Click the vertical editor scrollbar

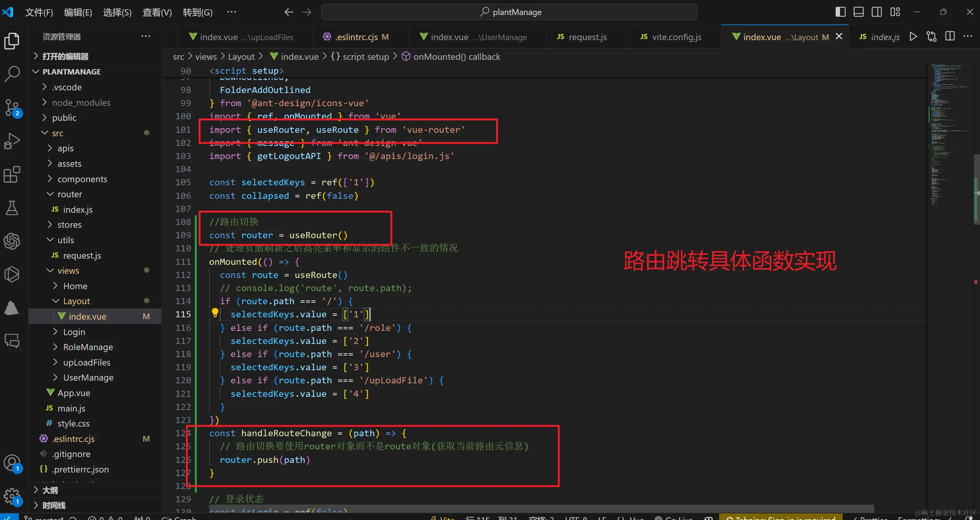[x=977, y=189]
